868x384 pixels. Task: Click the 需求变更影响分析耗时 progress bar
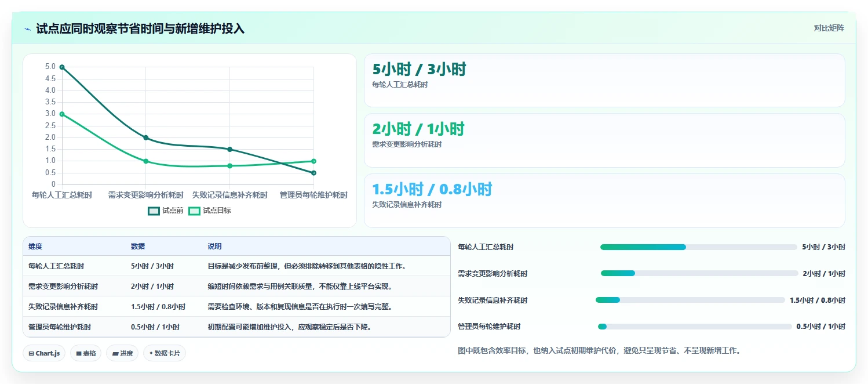click(x=699, y=273)
